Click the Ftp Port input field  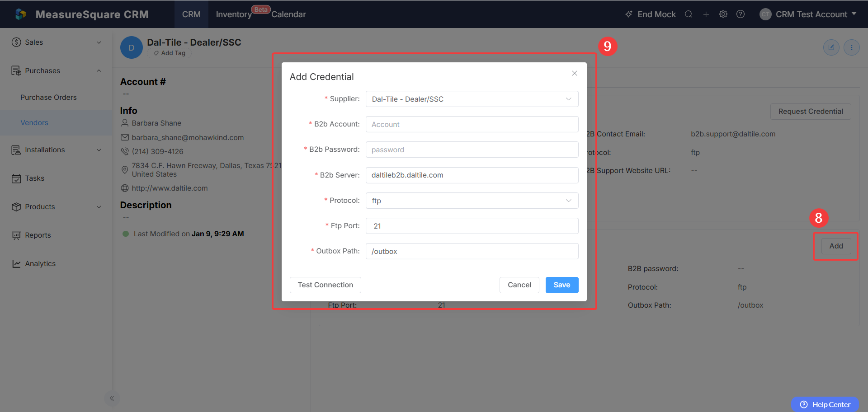coord(472,226)
